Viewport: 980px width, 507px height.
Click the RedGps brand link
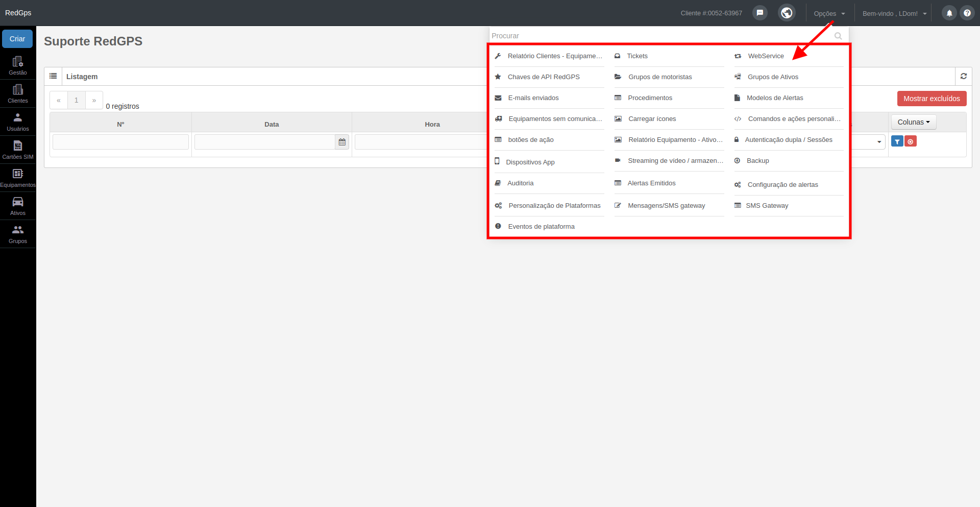point(18,13)
